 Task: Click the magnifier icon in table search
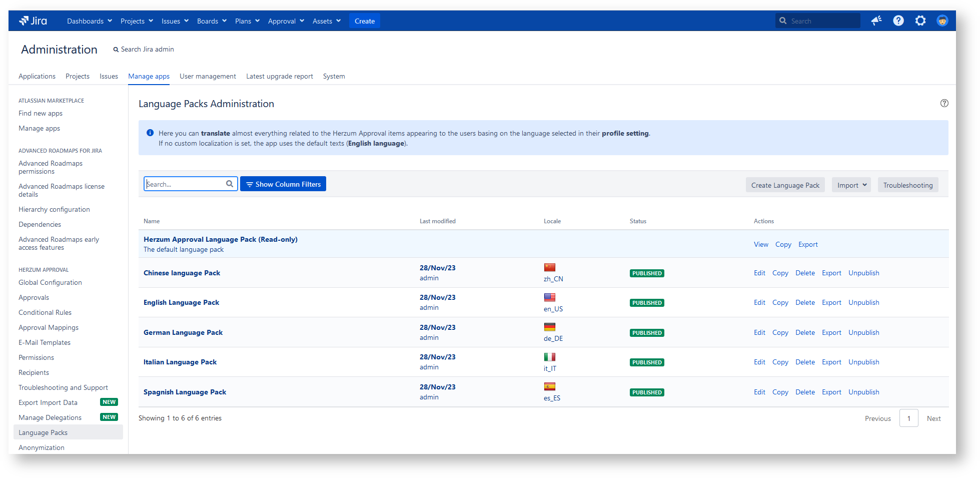(230, 184)
